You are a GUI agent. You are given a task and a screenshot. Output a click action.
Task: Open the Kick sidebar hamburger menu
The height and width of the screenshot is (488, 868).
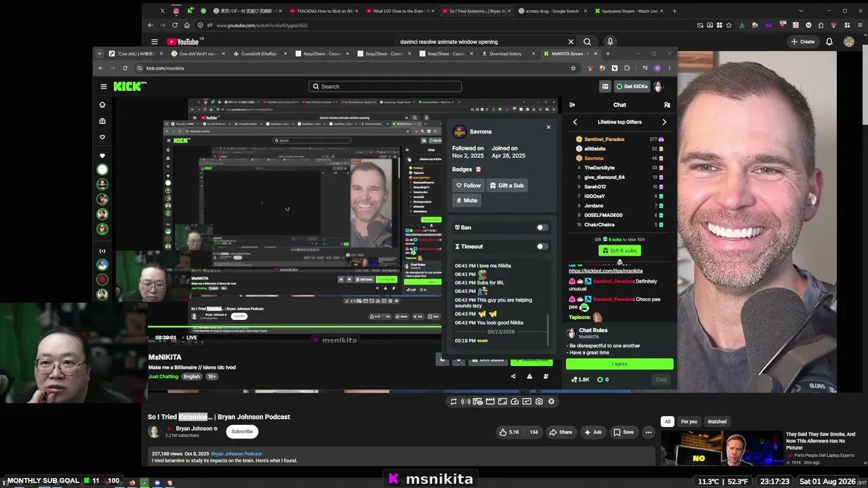point(103,86)
